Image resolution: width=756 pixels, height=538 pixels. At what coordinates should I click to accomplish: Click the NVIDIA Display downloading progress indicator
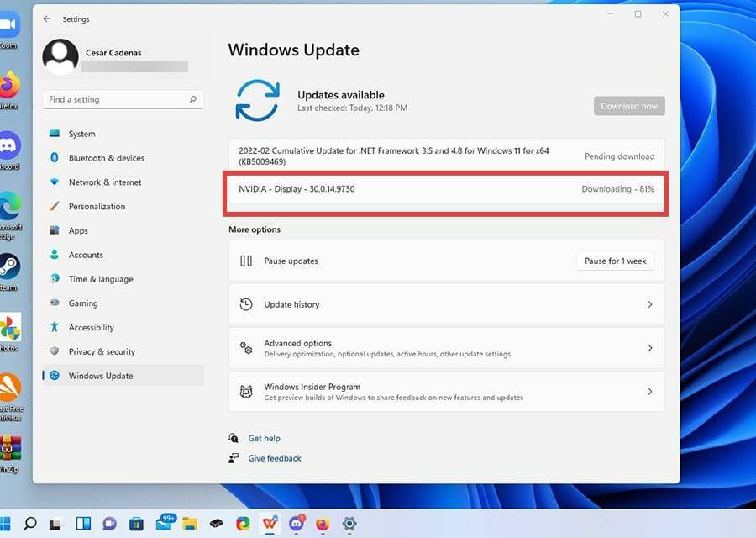(617, 189)
